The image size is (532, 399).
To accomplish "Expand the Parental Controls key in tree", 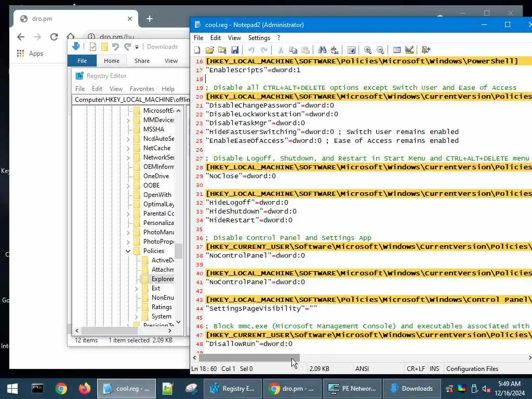I will click(128, 214).
